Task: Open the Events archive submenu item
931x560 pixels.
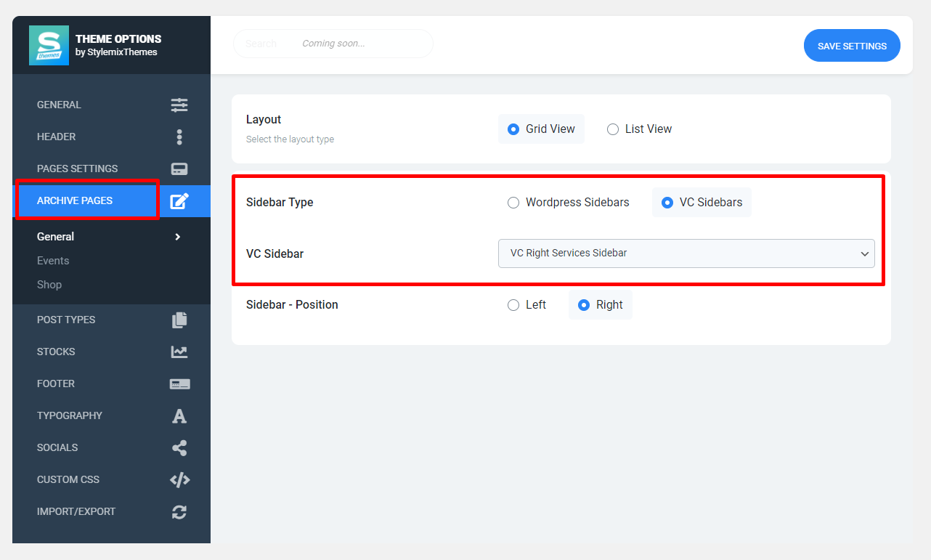Action: pyautogui.click(x=53, y=261)
